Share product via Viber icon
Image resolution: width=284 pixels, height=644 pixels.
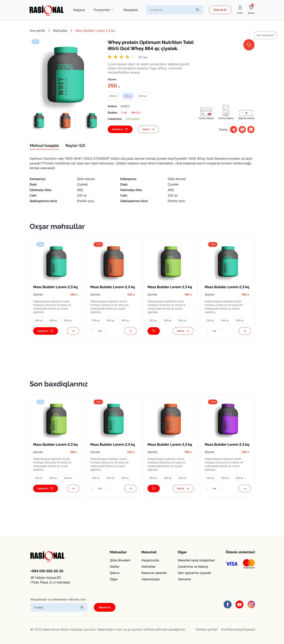coord(242,130)
